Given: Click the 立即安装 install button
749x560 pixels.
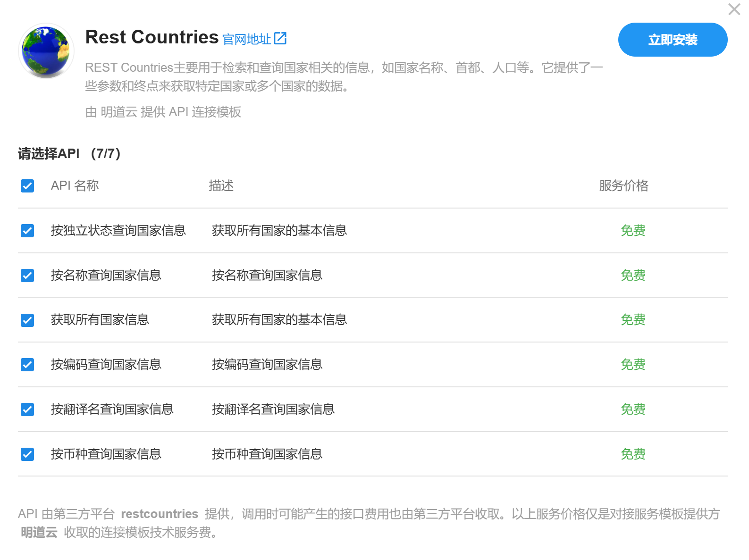Looking at the screenshot, I should click(x=673, y=40).
